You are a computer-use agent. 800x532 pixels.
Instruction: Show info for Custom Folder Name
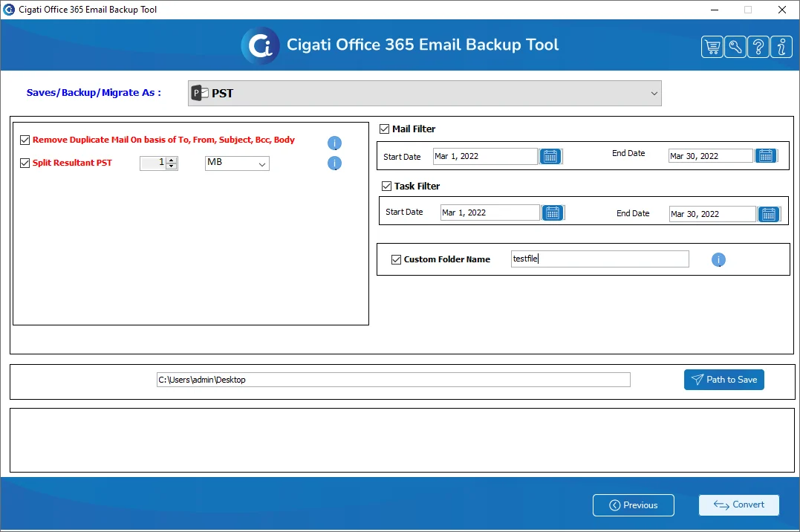(x=718, y=260)
